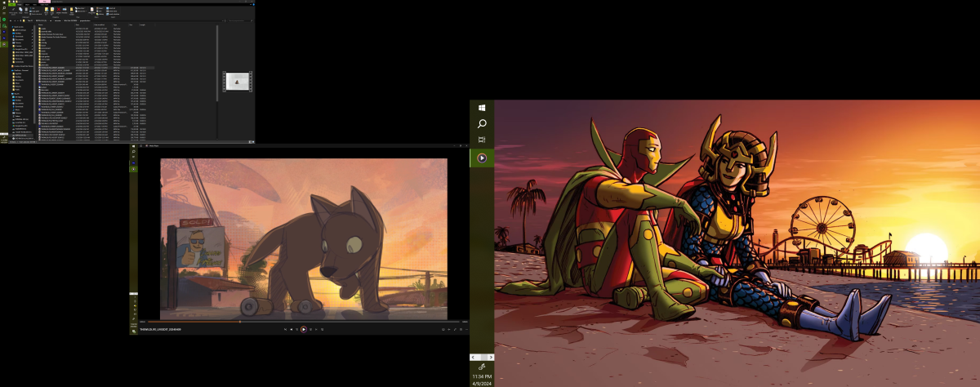Click the 11:34 PM taskbar clock
The height and width of the screenshot is (387, 980).
coord(482,378)
